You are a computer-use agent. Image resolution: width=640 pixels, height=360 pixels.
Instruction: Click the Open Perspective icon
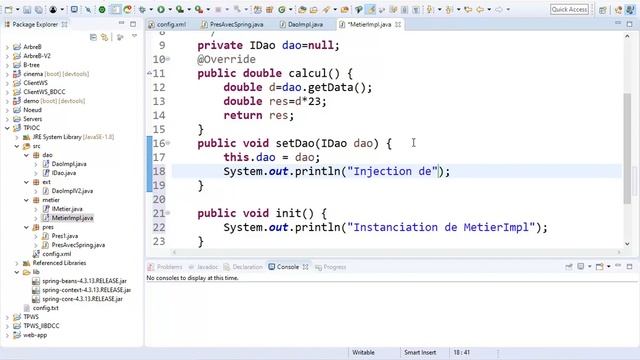click(x=603, y=9)
